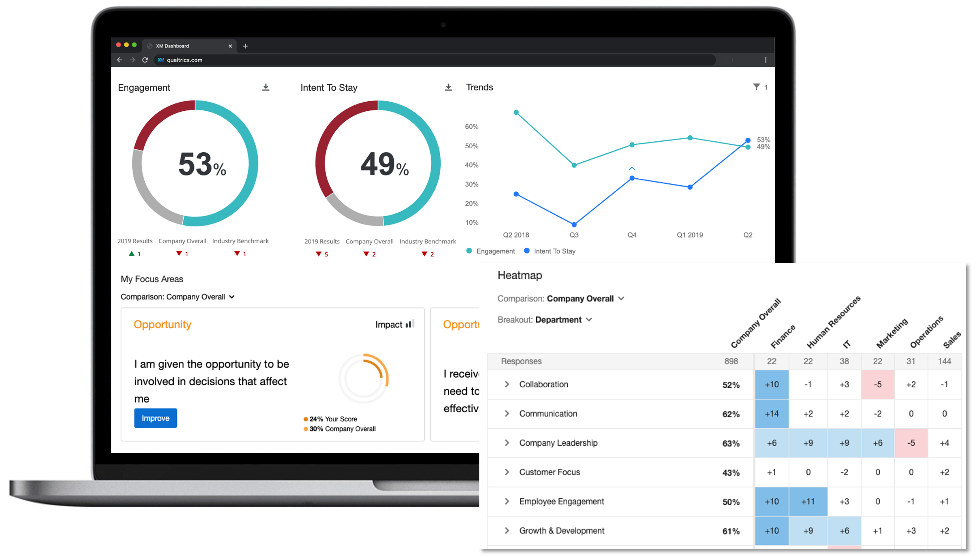Click Human Resources +11 Employee Engagement cell
The image size is (980, 557).
click(x=808, y=501)
